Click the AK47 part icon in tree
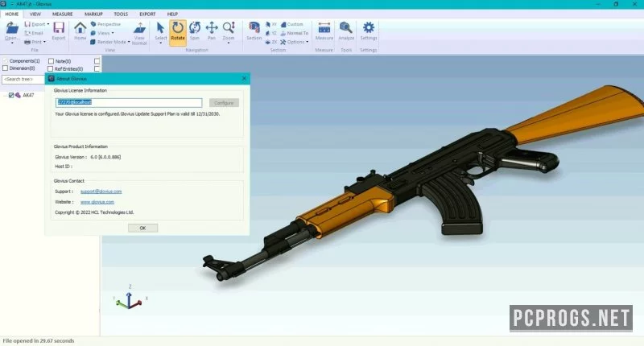This screenshot has height=346, width=644. click(x=18, y=95)
